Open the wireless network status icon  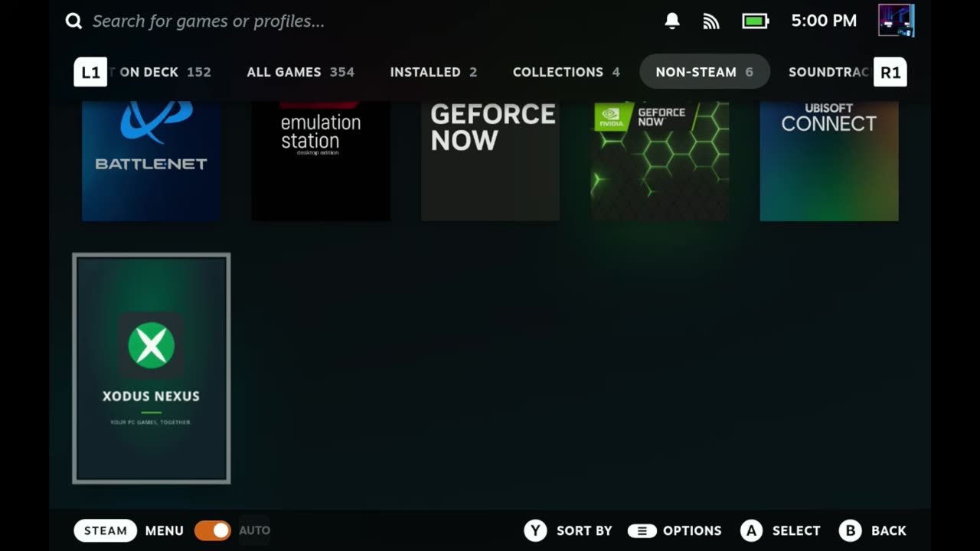(711, 21)
